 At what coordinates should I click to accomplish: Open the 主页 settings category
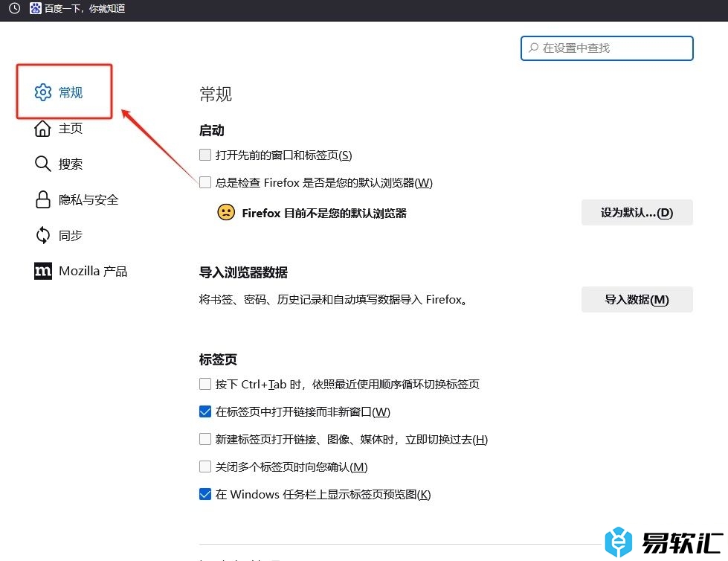tap(59, 128)
